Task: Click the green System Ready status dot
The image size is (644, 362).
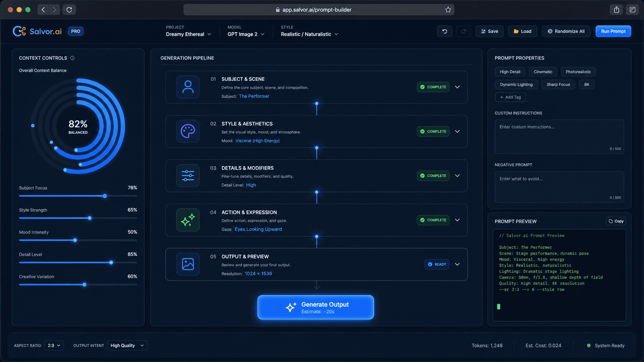Action: tap(589, 345)
